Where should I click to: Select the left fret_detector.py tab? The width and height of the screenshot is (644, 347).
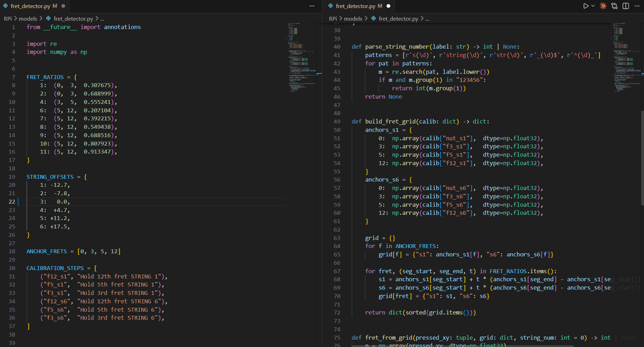pyautogui.click(x=35, y=6)
